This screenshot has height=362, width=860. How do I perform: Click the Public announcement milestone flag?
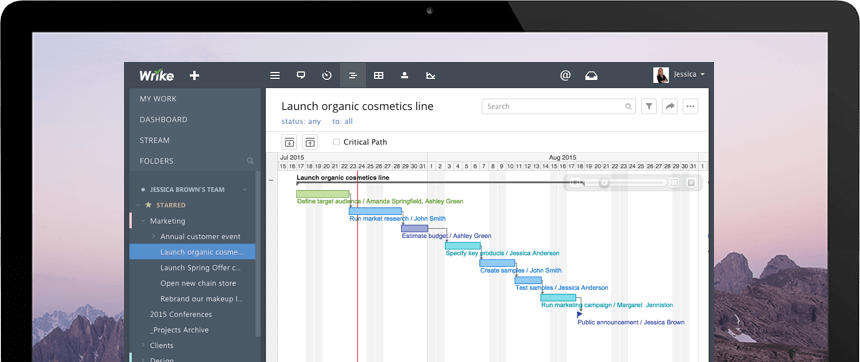click(580, 315)
